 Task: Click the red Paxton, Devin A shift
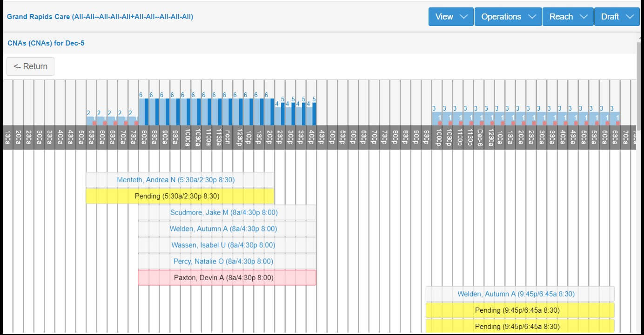point(227,277)
